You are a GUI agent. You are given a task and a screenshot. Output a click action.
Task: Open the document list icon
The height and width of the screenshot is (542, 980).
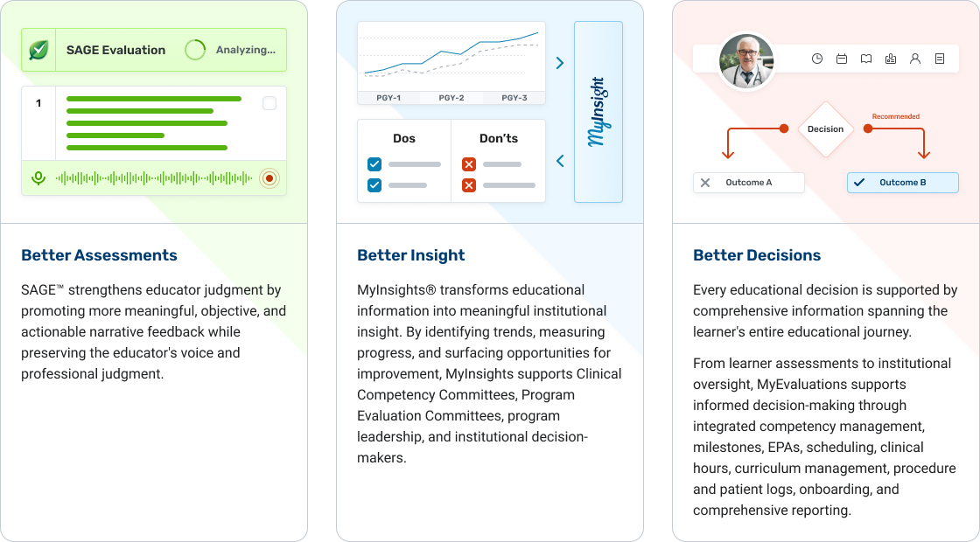940,59
